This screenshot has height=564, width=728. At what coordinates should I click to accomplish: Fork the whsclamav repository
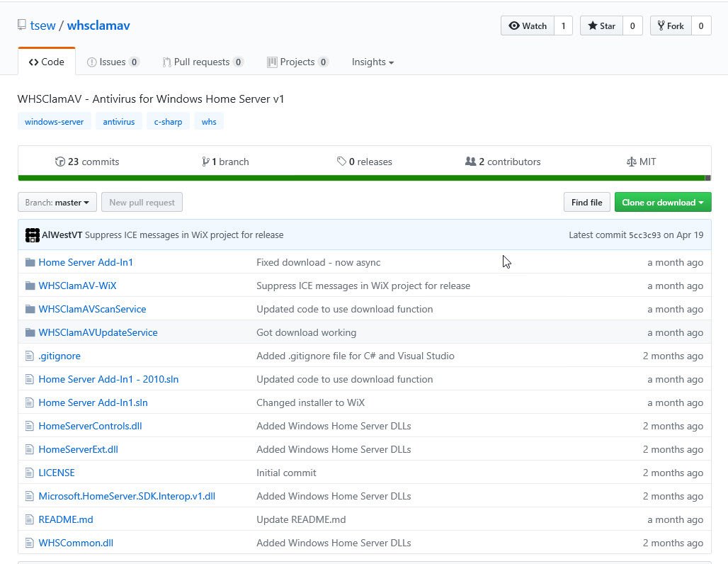671,26
